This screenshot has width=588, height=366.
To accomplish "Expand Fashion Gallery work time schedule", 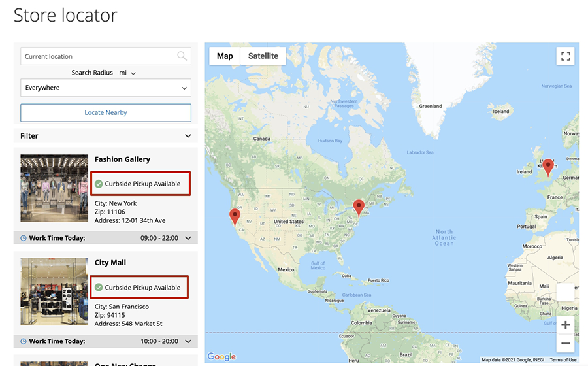I will [x=188, y=239].
